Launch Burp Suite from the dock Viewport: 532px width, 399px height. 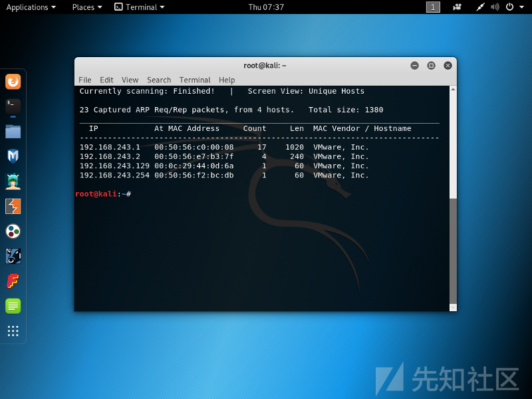[x=13, y=206]
